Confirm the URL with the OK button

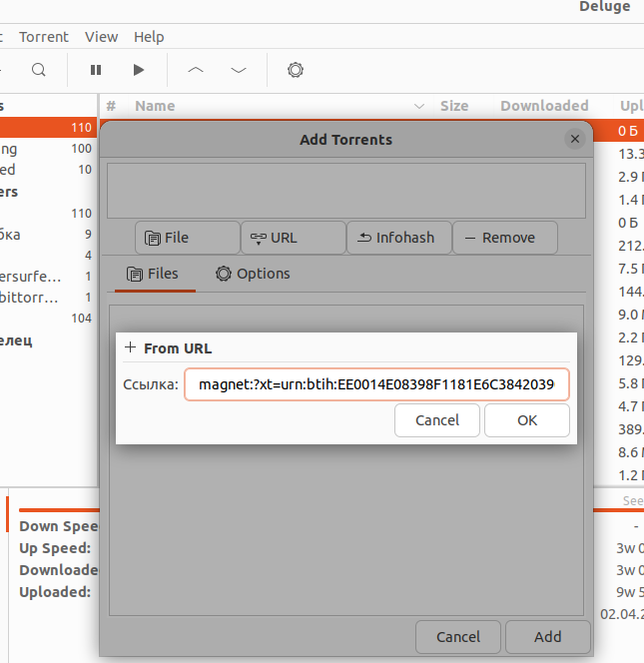coord(527,420)
